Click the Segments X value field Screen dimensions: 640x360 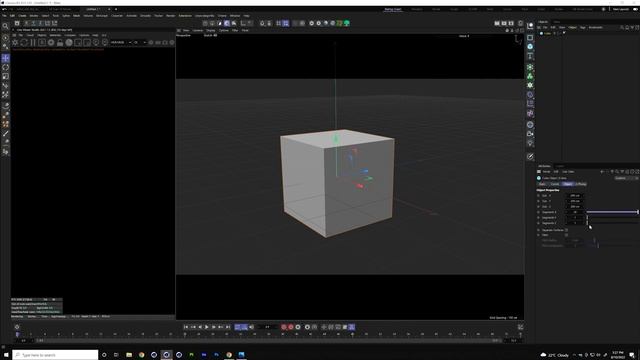575,212
